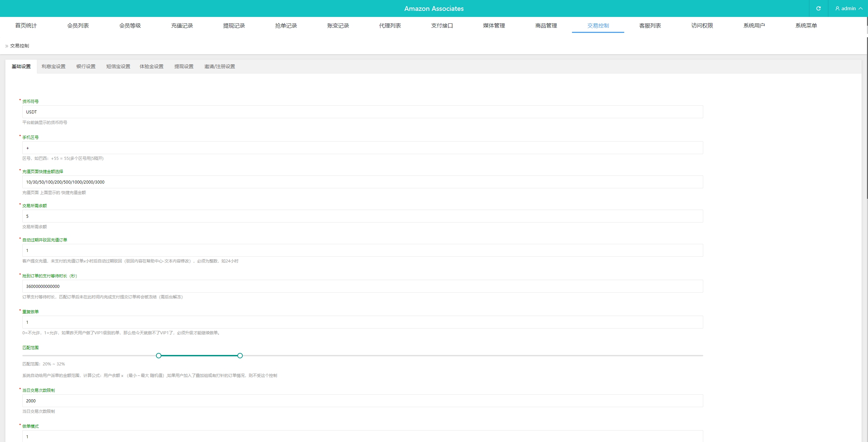
Task: Click the 手机区号 plus button
Action: coord(27,148)
